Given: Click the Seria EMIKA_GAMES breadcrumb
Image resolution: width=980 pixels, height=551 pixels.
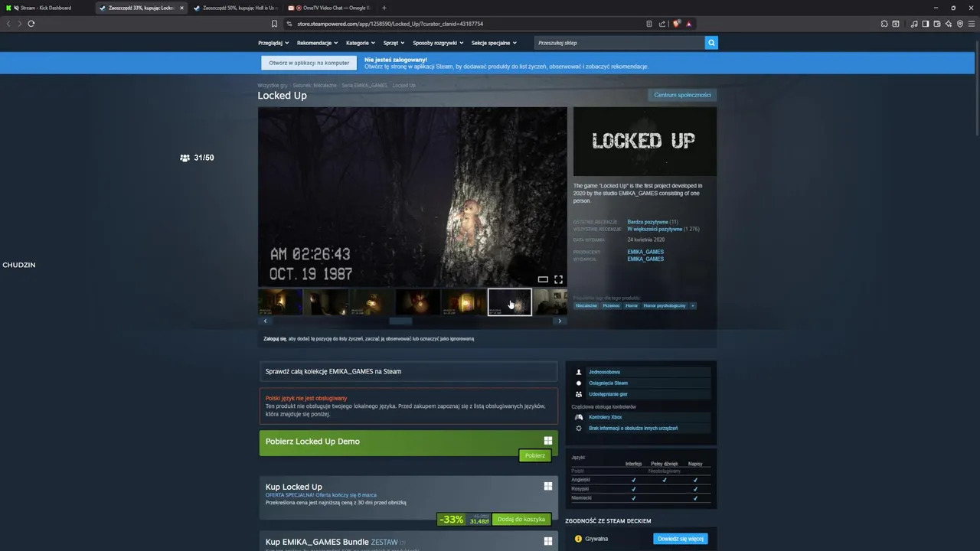Looking at the screenshot, I should 364,86.
